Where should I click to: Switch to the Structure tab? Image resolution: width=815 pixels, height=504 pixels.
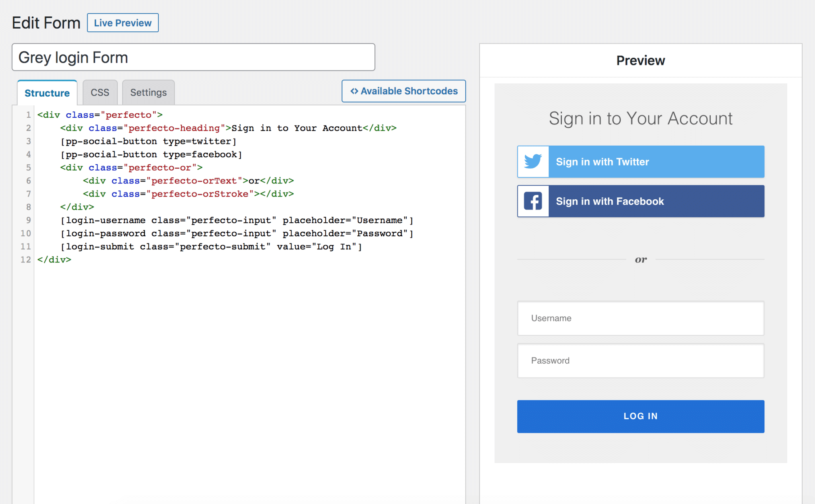click(47, 93)
